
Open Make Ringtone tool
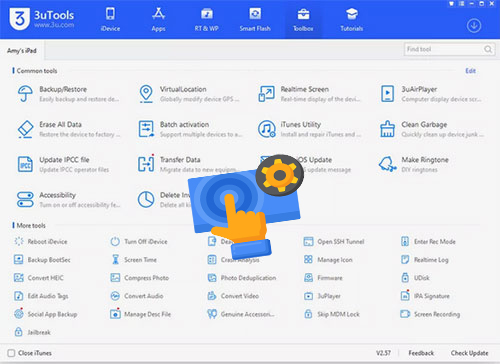(x=414, y=164)
